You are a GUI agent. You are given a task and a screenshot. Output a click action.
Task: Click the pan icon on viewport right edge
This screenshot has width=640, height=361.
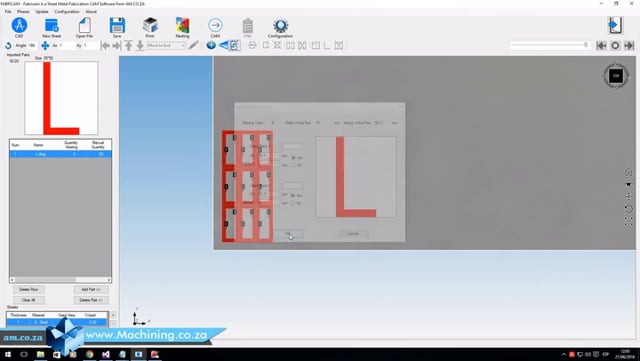(x=628, y=197)
